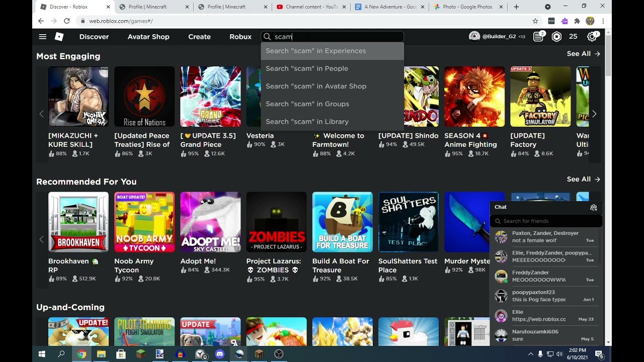Open the Avatar Shop nav link
The image size is (644, 362).
pyautogui.click(x=148, y=37)
